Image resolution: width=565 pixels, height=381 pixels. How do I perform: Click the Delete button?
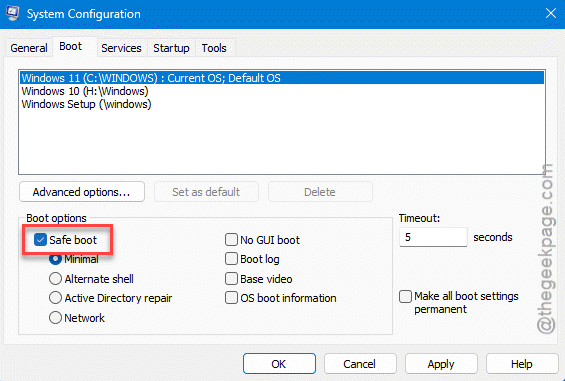coord(320,192)
